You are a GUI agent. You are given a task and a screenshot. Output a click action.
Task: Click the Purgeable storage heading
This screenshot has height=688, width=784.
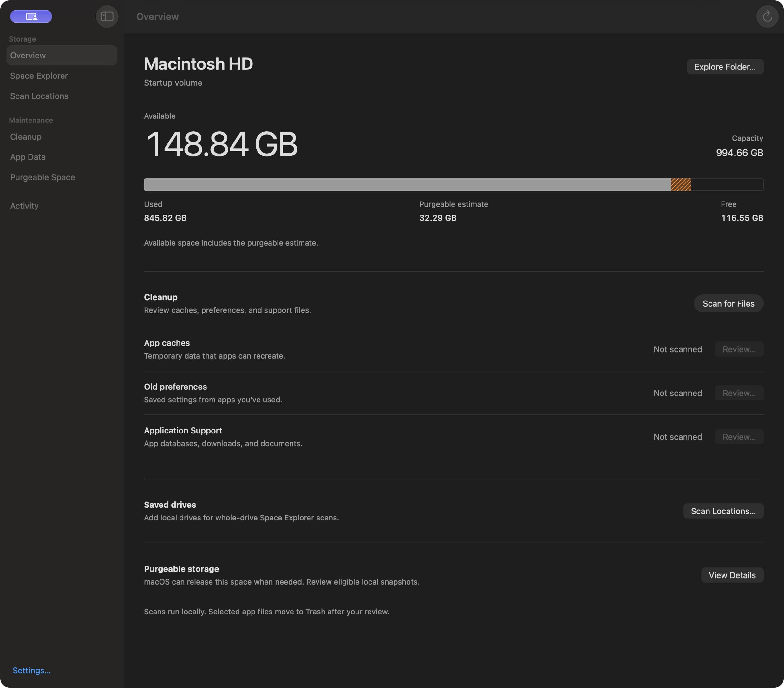[181, 569]
